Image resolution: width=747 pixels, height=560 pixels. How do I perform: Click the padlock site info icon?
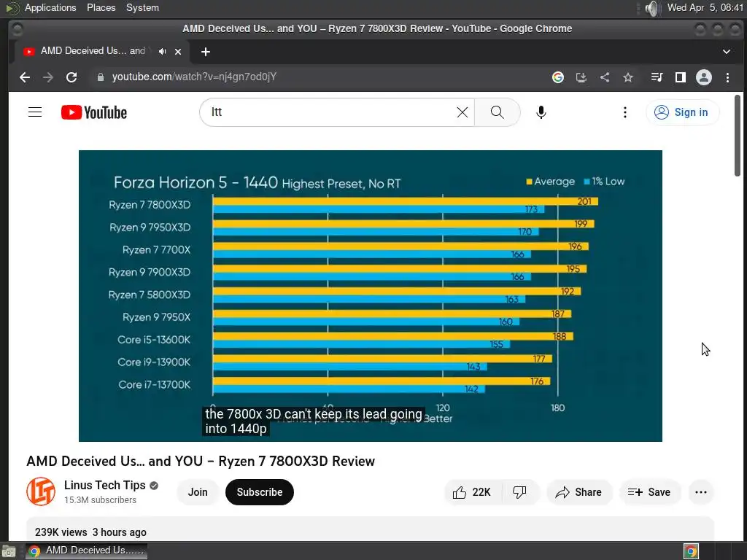[100, 77]
